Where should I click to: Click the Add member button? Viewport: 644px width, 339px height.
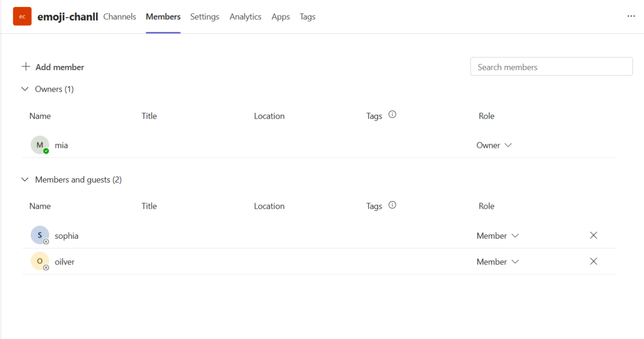(60, 67)
